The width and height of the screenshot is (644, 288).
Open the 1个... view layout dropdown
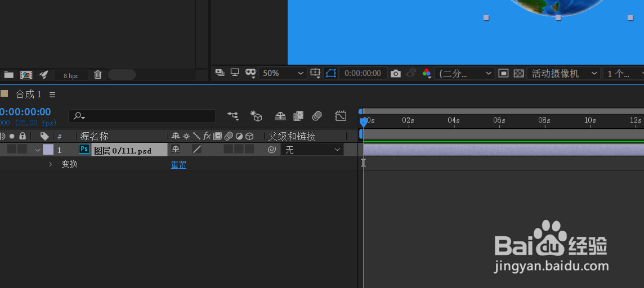623,74
